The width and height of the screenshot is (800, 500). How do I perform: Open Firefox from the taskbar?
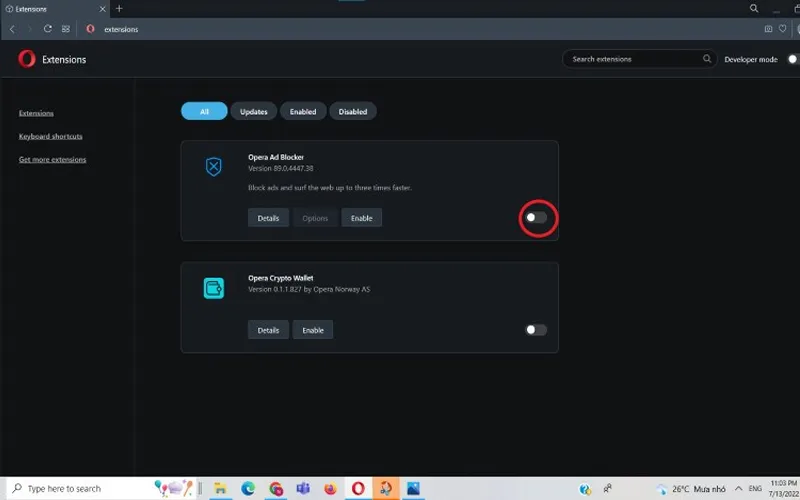pyautogui.click(x=331, y=489)
